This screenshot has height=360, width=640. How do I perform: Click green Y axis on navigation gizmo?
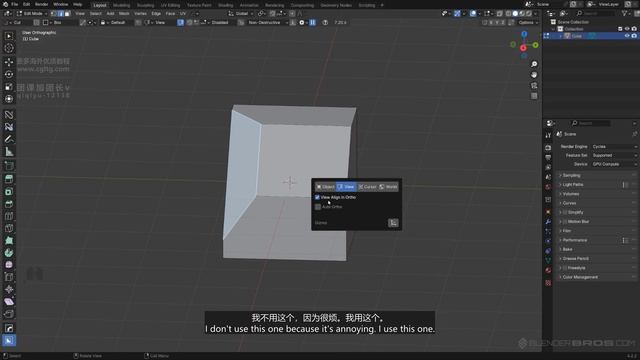coord(535,45)
